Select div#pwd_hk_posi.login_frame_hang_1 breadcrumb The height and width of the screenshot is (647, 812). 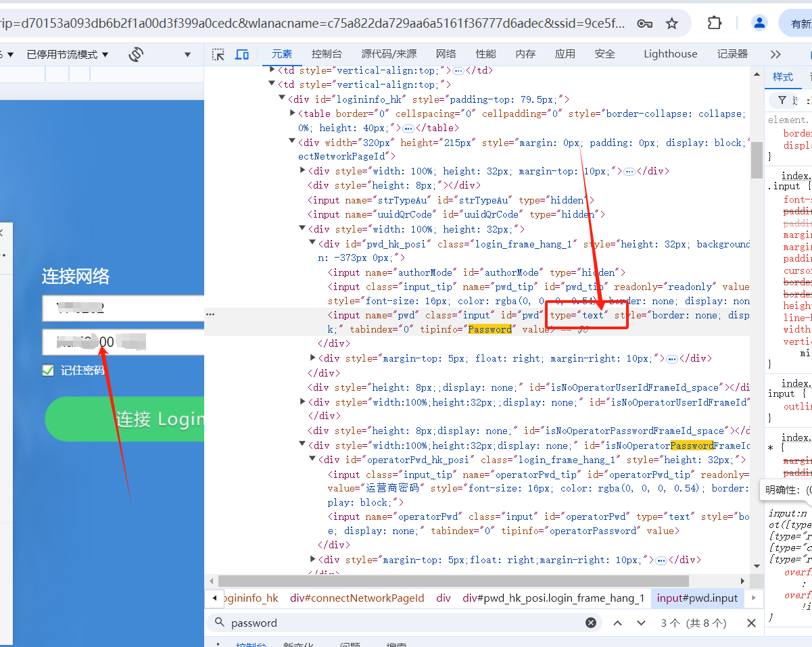[x=554, y=598]
